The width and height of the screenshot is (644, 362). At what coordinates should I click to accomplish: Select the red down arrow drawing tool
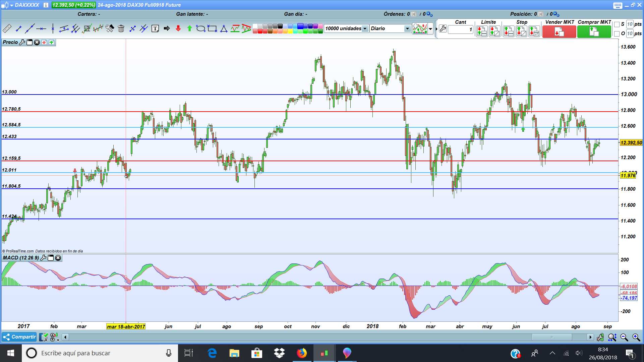[178, 29]
